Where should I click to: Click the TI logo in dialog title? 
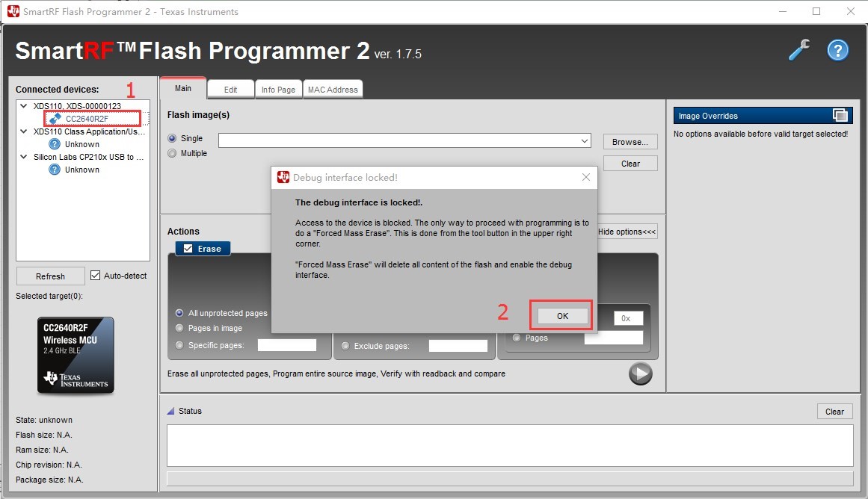(x=283, y=177)
